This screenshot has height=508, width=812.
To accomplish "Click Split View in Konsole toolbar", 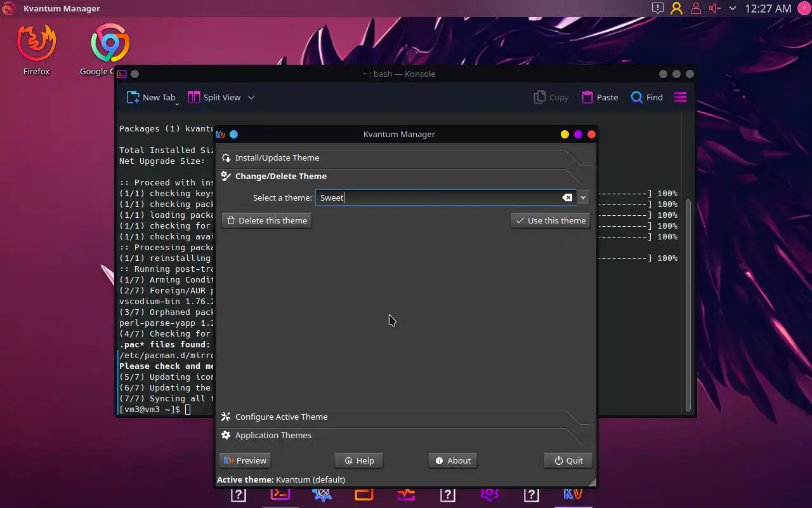I will (x=214, y=97).
